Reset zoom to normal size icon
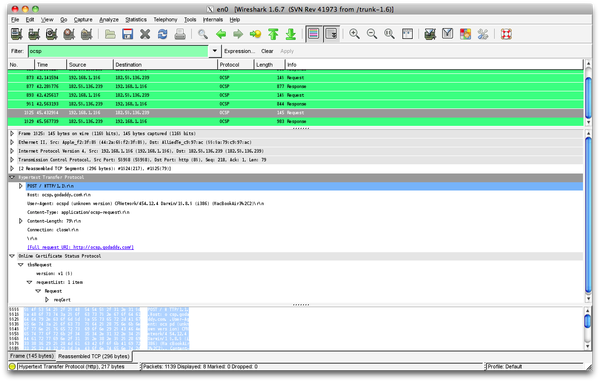The height and width of the screenshot is (382, 600). coord(390,34)
